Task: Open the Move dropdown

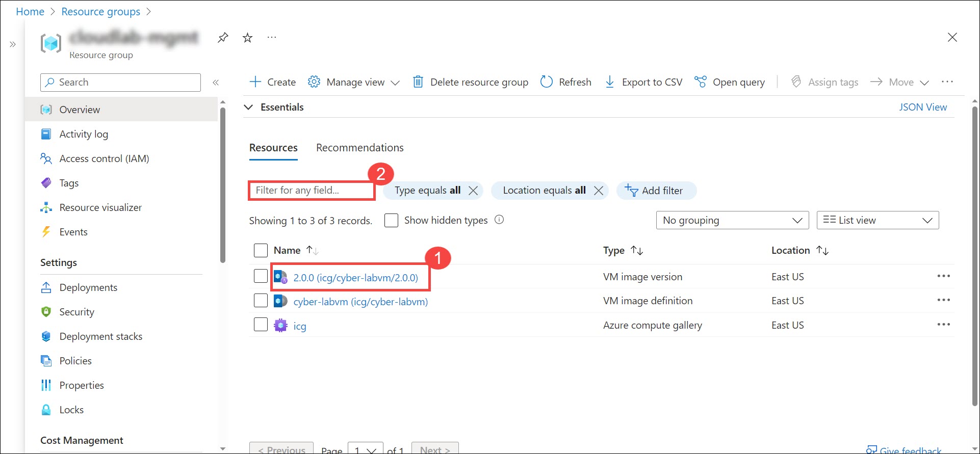Action: 900,82
